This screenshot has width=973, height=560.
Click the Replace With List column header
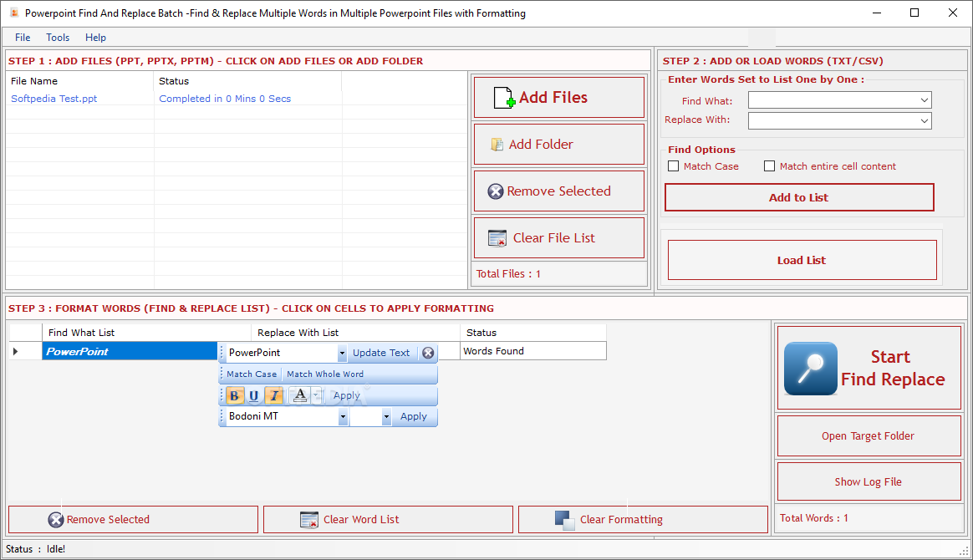[x=355, y=333]
